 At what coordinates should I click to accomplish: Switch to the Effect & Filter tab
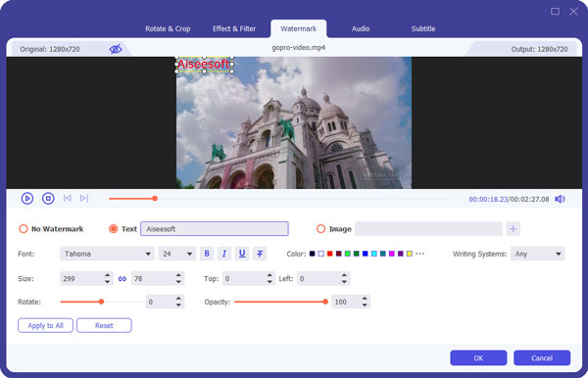pos(234,28)
